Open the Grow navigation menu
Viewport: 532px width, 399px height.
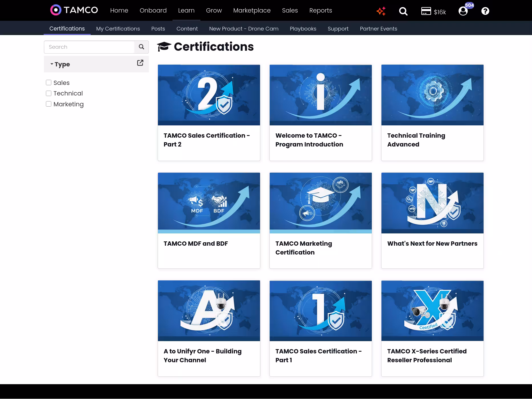pos(214,11)
